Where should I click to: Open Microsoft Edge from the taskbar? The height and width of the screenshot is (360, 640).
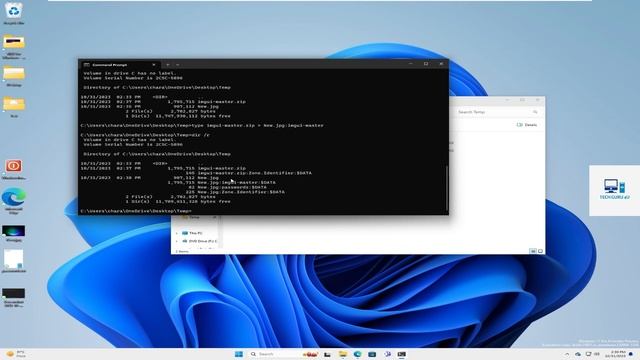pyautogui.click(x=358, y=354)
